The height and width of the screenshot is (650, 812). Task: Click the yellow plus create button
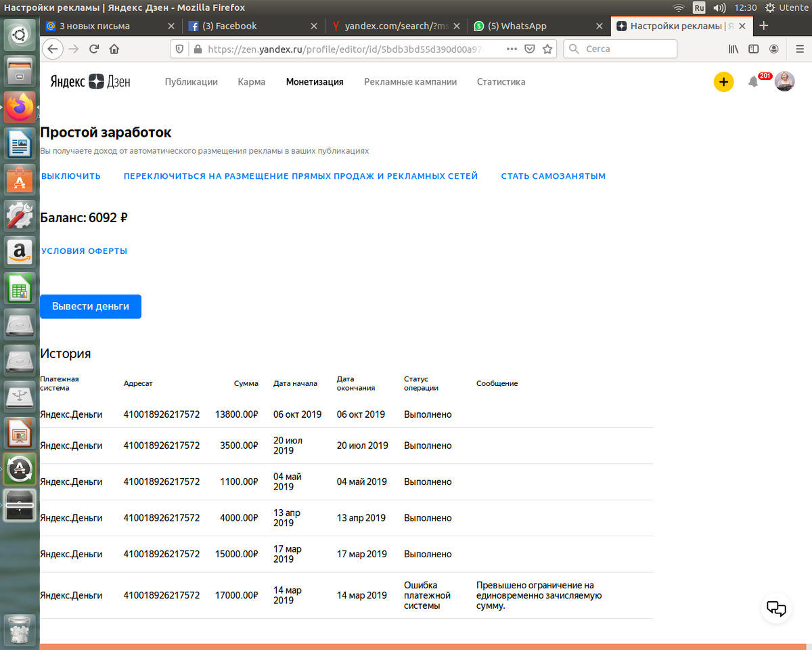[723, 82]
